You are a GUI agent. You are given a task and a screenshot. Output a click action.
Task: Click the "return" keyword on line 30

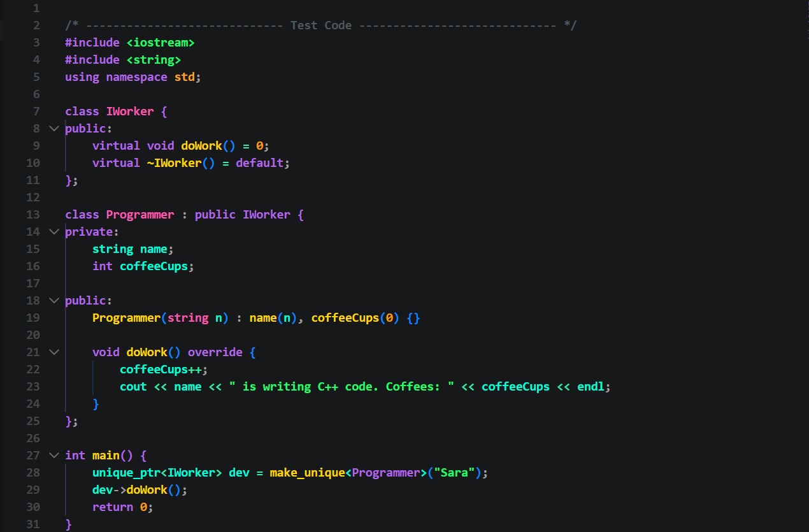point(113,507)
